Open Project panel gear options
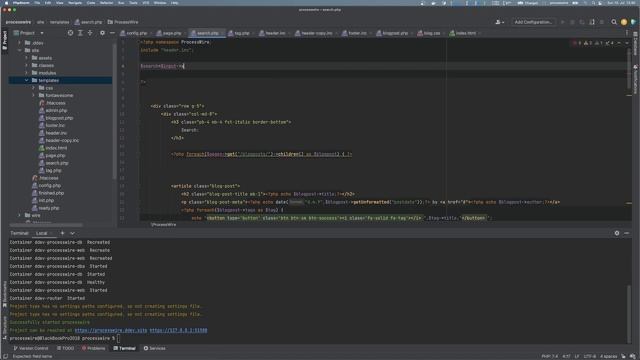The width and height of the screenshot is (640, 360). point(102,33)
